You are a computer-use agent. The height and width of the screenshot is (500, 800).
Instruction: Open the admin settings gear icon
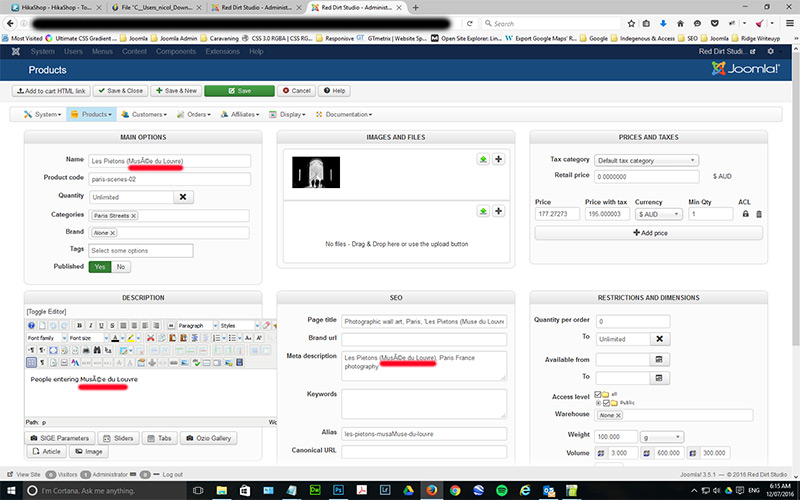[771, 51]
